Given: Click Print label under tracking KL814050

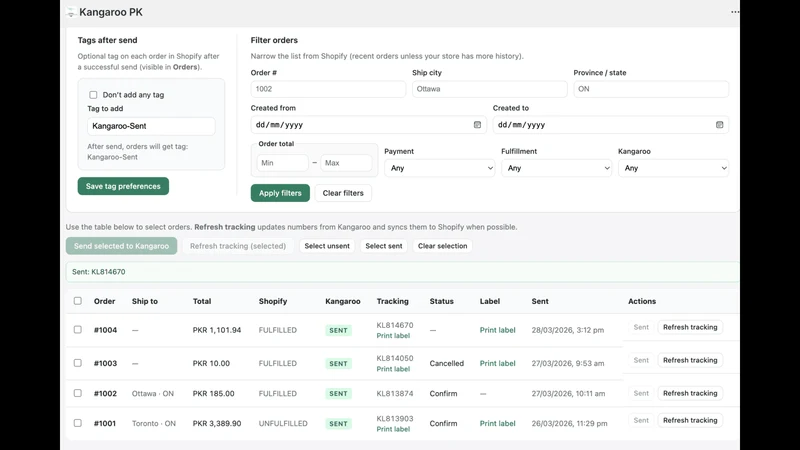Looking at the screenshot, I should tap(393, 369).
